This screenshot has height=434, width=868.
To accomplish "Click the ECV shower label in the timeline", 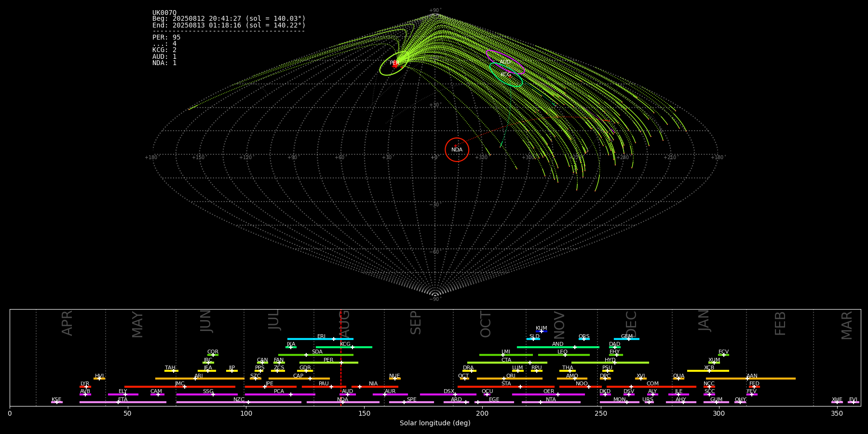I will [x=723, y=352].
